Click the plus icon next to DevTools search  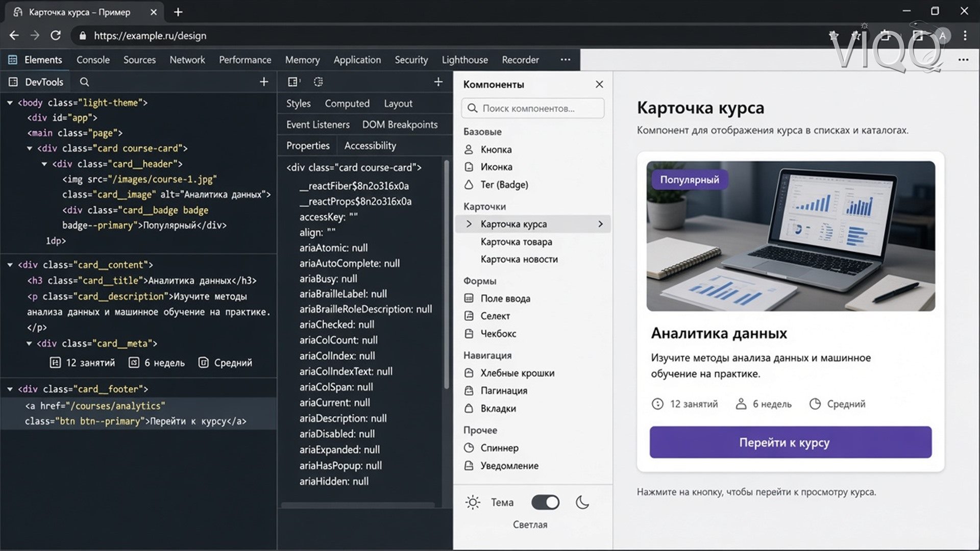(264, 82)
